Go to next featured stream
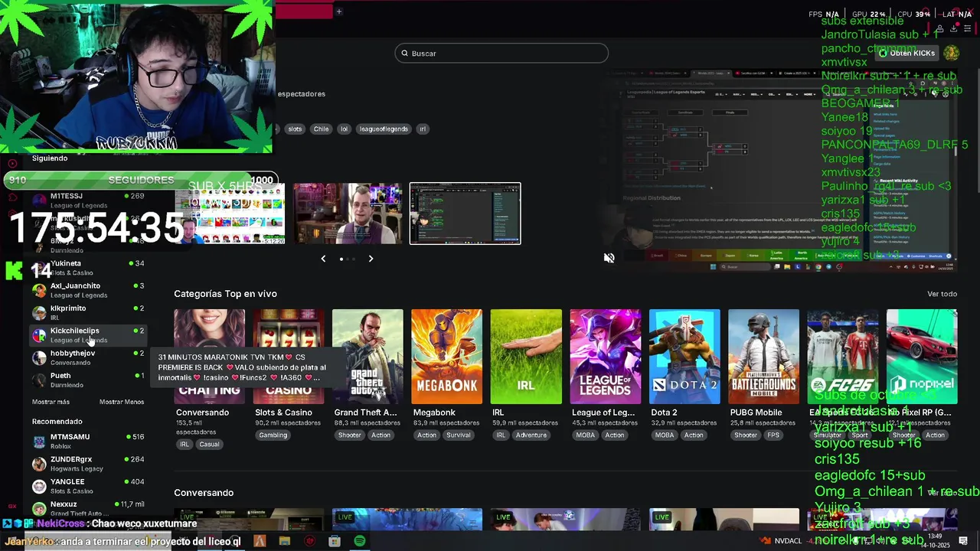This screenshot has width=980, height=551. pyautogui.click(x=371, y=259)
